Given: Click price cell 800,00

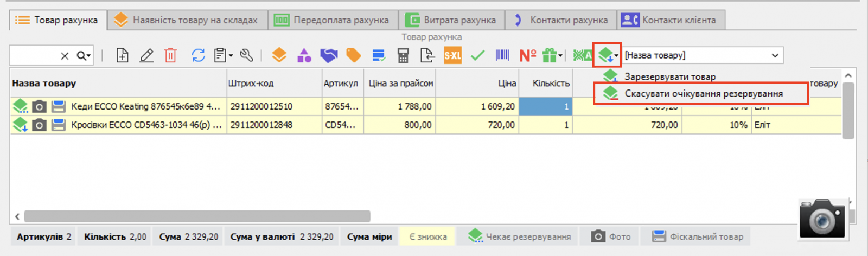Looking at the screenshot, I should coord(399,125).
